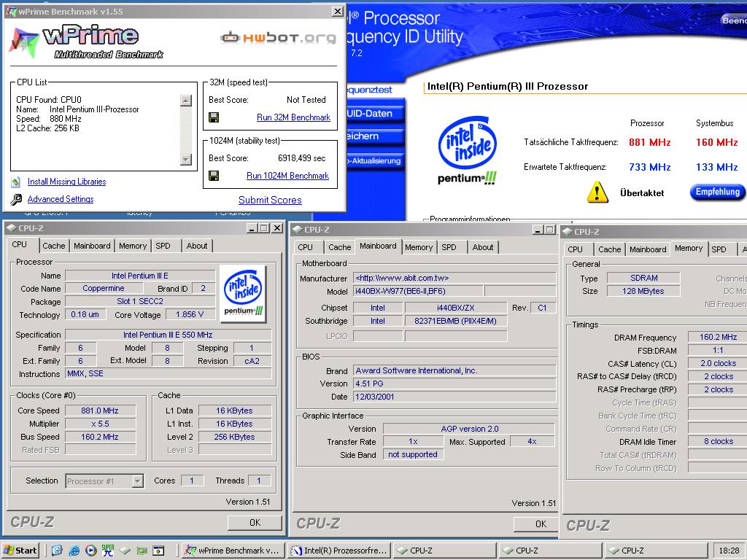Open the Cache tab in left CPU-Z window
This screenshot has width=747, height=560.
pyautogui.click(x=53, y=246)
